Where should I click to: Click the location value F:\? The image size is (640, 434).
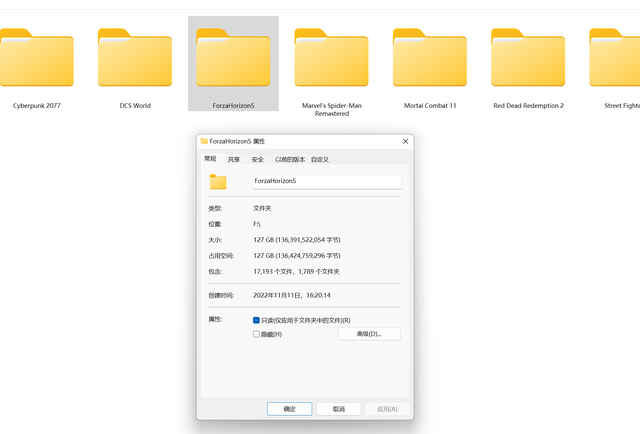(x=257, y=224)
